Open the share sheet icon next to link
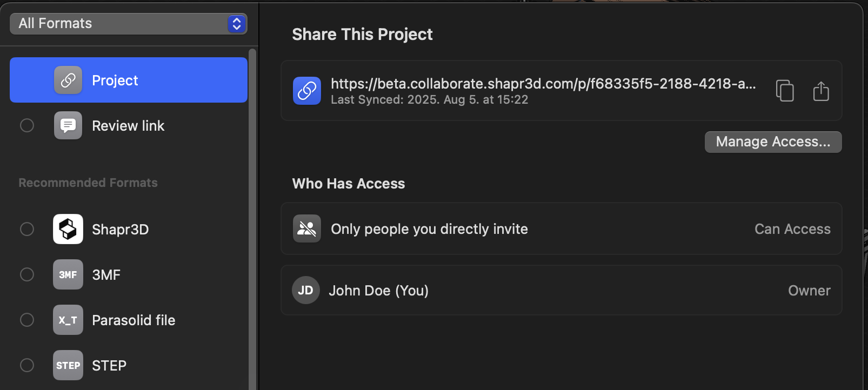 click(x=821, y=90)
